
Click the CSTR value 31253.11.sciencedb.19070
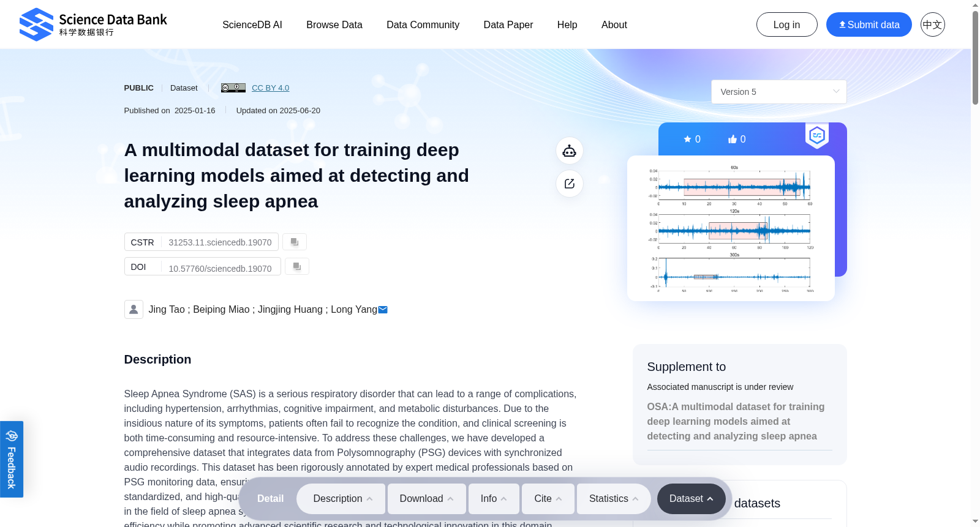point(220,242)
